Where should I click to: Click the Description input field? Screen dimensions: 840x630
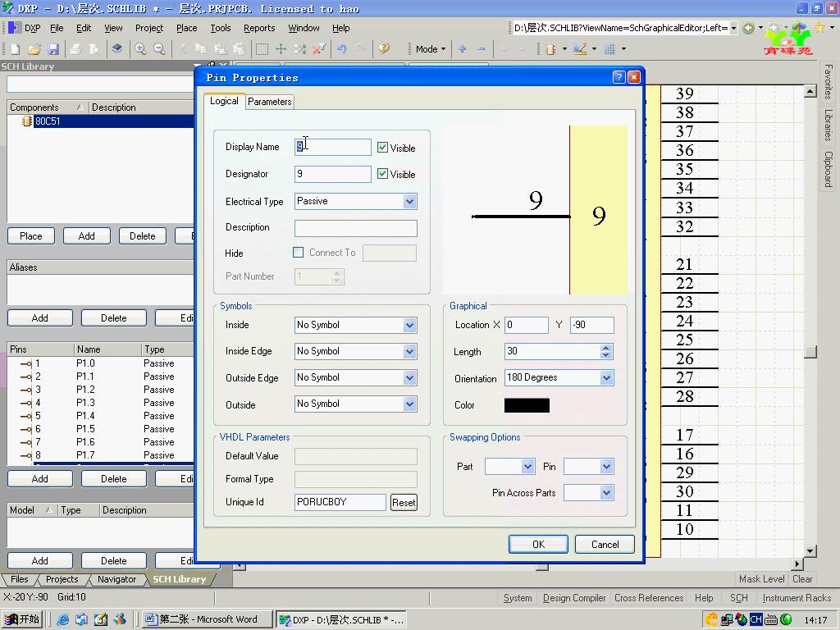pyautogui.click(x=356, y=228)
